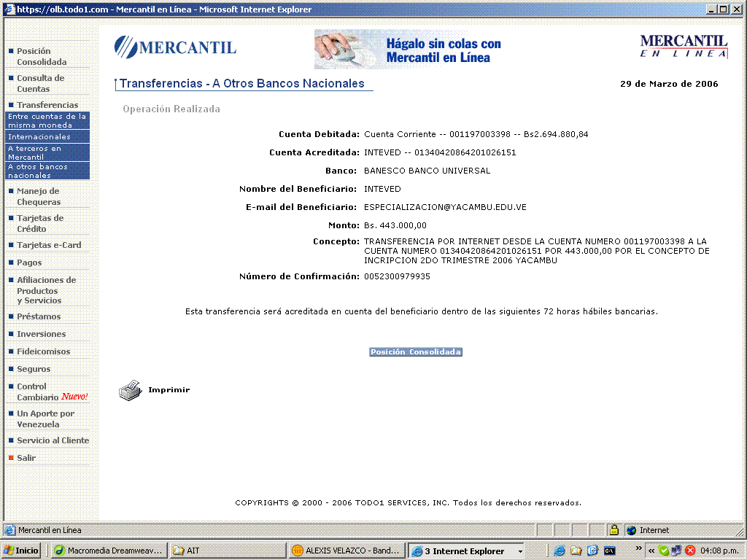Click the Mercantil logo at top left

(x=175, y=47)
